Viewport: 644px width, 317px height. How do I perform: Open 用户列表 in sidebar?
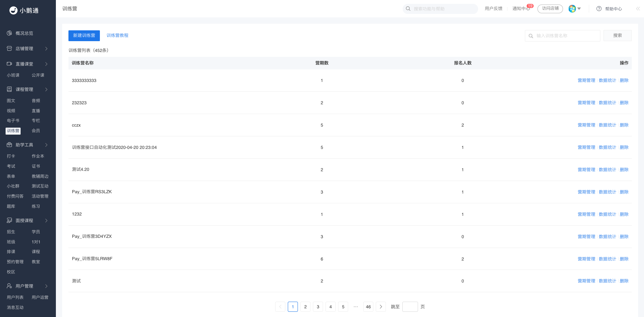[x=15, y=297]
